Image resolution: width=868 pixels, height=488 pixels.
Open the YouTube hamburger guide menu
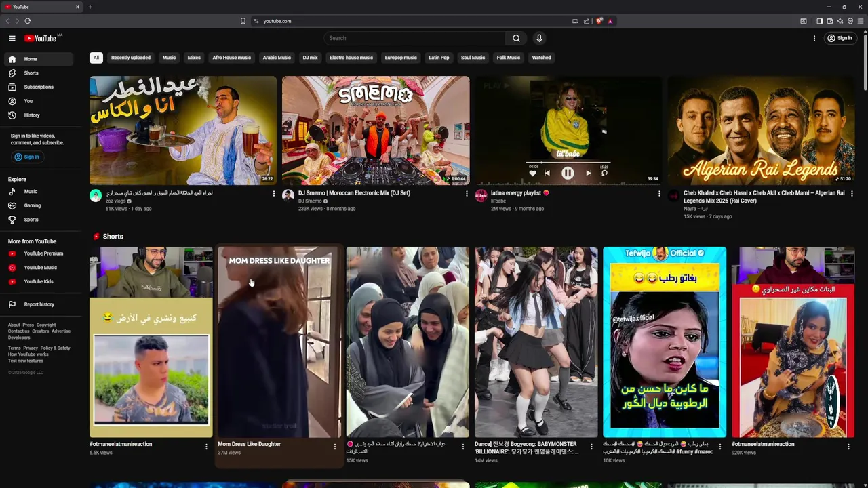tap(12, 38)
